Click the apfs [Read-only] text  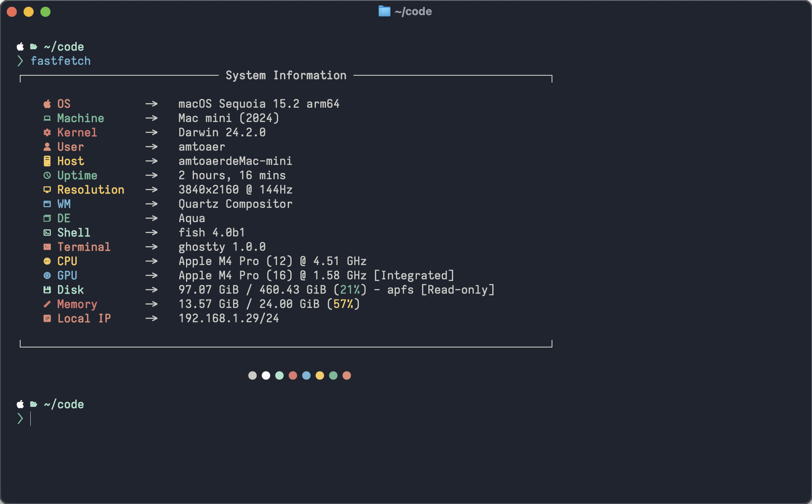click(441, 290)
